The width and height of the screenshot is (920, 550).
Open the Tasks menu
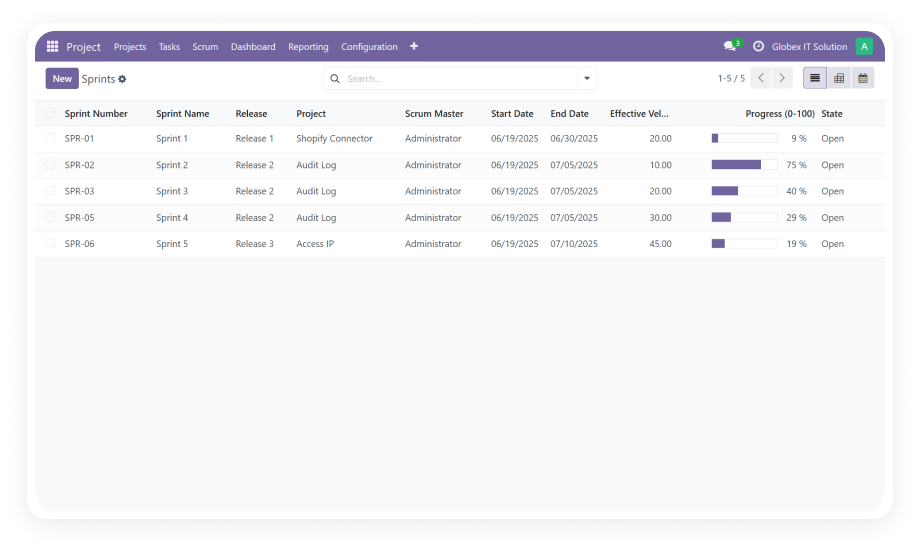[x=169, y=46]
